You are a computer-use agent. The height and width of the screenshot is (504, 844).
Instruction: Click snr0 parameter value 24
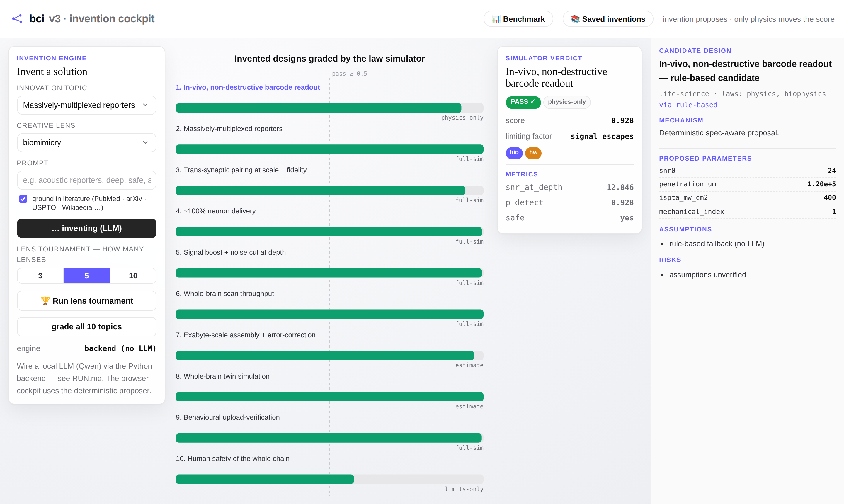tap(831, 171)
